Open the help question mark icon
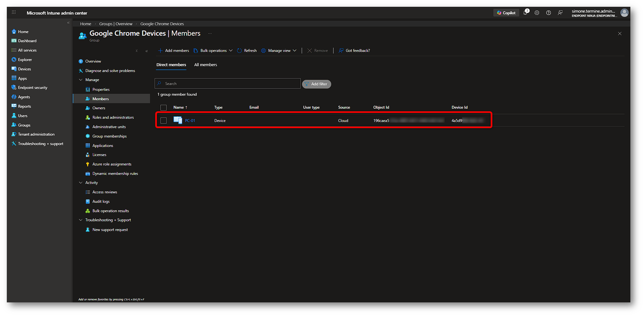644x316 pixels. pyautogui.click(x=549, y=13)
